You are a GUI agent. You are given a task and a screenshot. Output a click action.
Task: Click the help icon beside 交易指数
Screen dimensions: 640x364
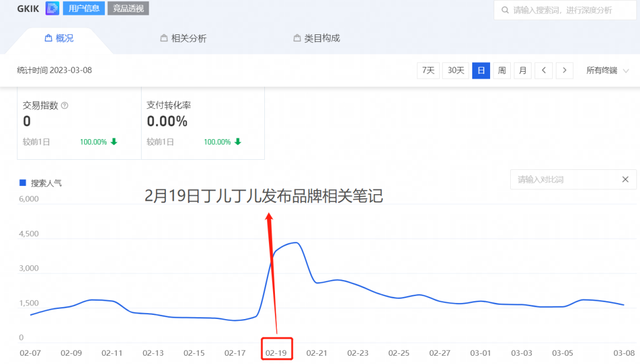pos(65,105)
